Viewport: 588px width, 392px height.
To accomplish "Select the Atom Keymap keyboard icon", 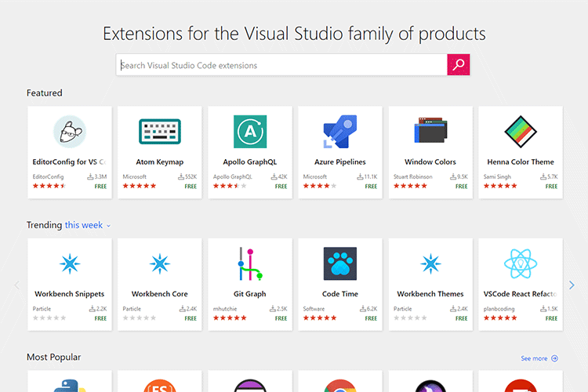I will point(160,132).
